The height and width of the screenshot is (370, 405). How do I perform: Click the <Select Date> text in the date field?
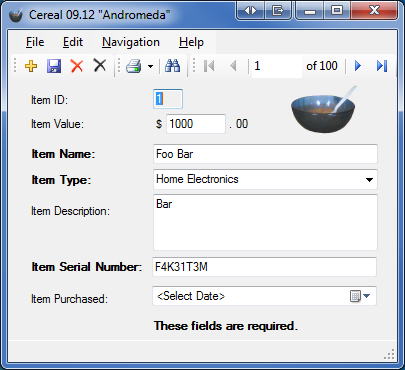[x=191, y=296]
